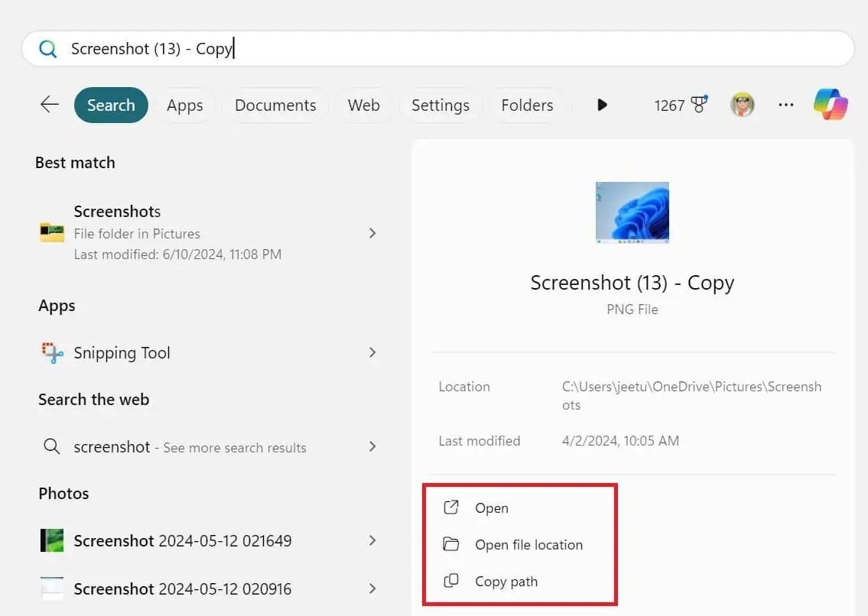Screen dimensions: 868x616
Task: Click the Screenshot (13) thumbnail preview
Action: 632,212
